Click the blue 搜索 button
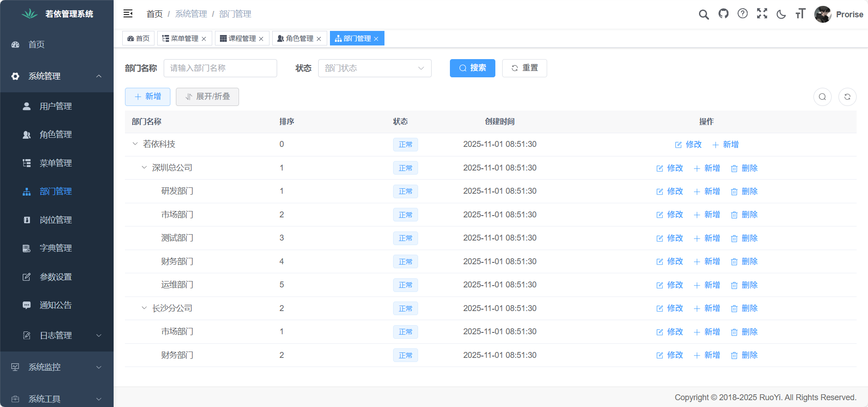This screenshot has height=407, width=868. 472,68
